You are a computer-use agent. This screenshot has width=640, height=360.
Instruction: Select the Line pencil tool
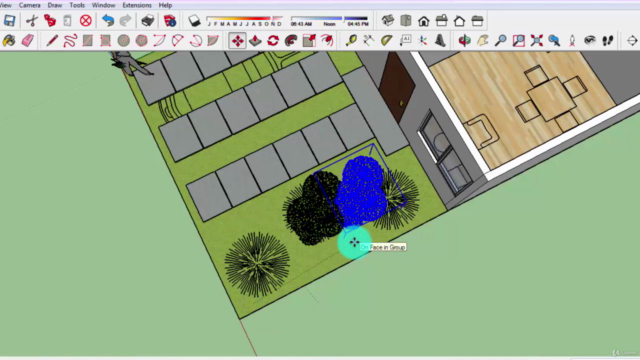pos(52,41)
